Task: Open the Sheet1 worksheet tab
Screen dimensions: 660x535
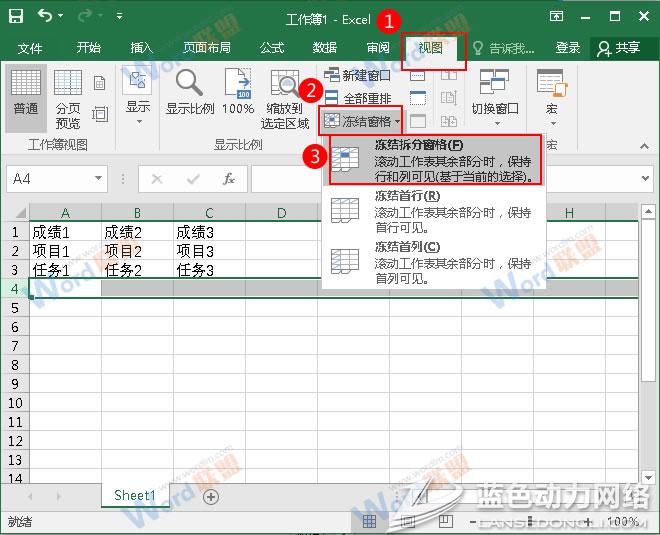Action: pos(134,496)
